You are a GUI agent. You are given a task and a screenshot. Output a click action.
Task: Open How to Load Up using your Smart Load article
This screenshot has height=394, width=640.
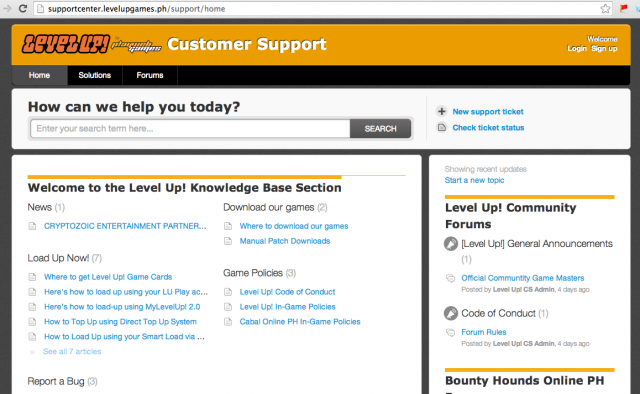124,336
